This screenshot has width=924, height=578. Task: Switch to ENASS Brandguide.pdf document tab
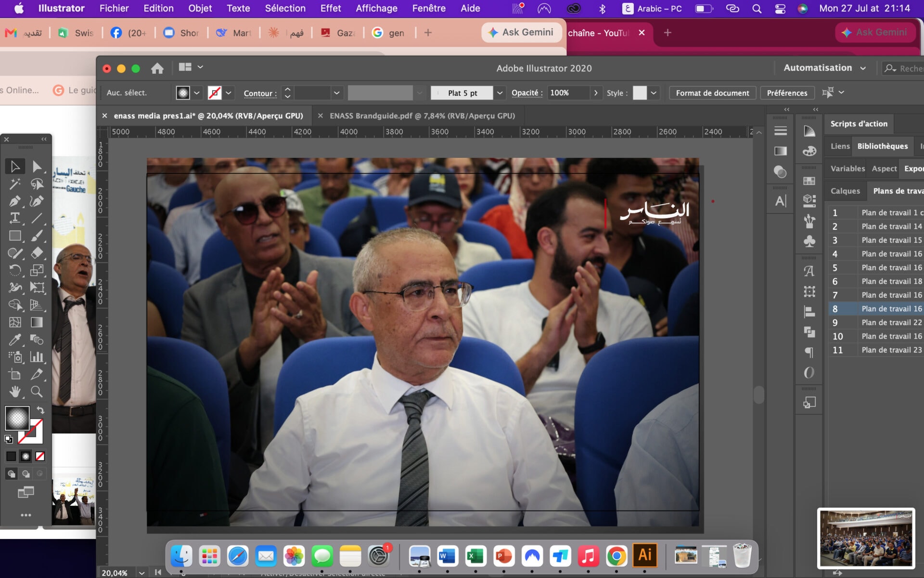tap(422, 116)
